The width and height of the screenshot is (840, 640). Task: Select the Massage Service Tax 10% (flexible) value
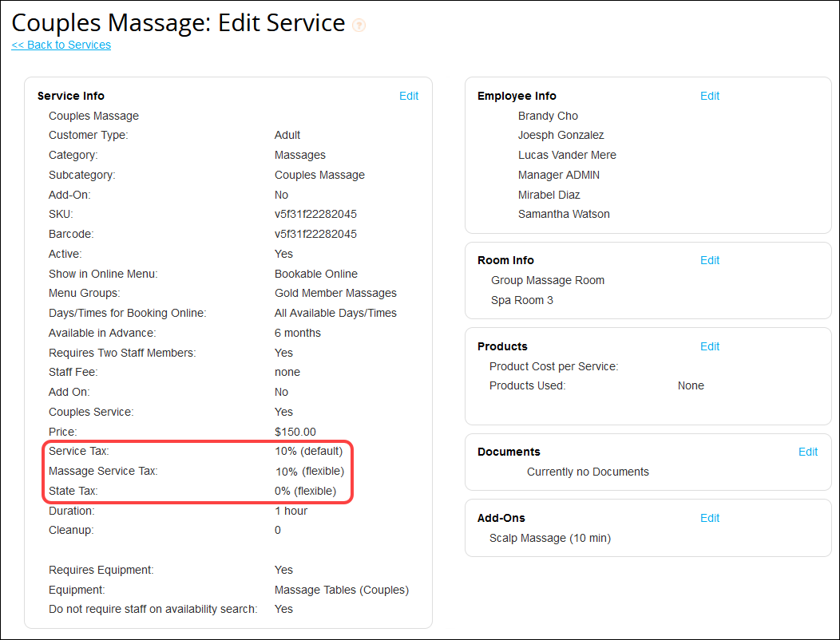click(x=309, y=471)
